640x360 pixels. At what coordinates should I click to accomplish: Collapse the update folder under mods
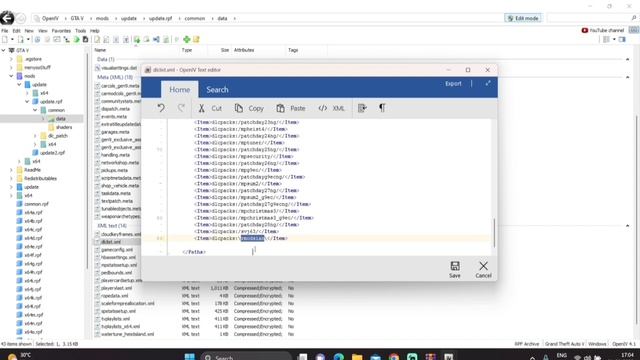[x=19, y=84]
